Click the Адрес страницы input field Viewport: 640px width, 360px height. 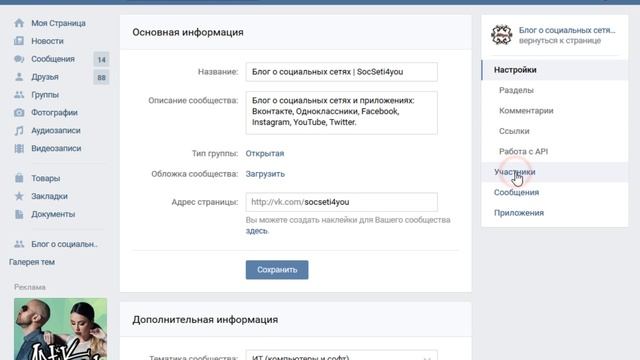point(342,202)
